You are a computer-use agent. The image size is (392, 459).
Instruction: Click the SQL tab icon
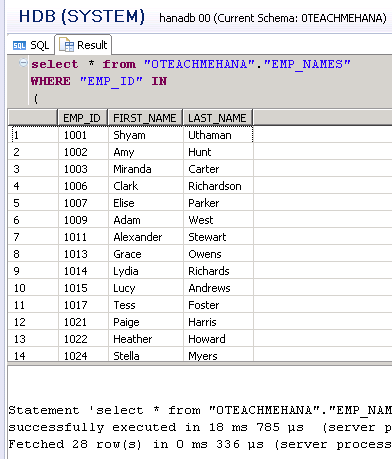[19, 45]
